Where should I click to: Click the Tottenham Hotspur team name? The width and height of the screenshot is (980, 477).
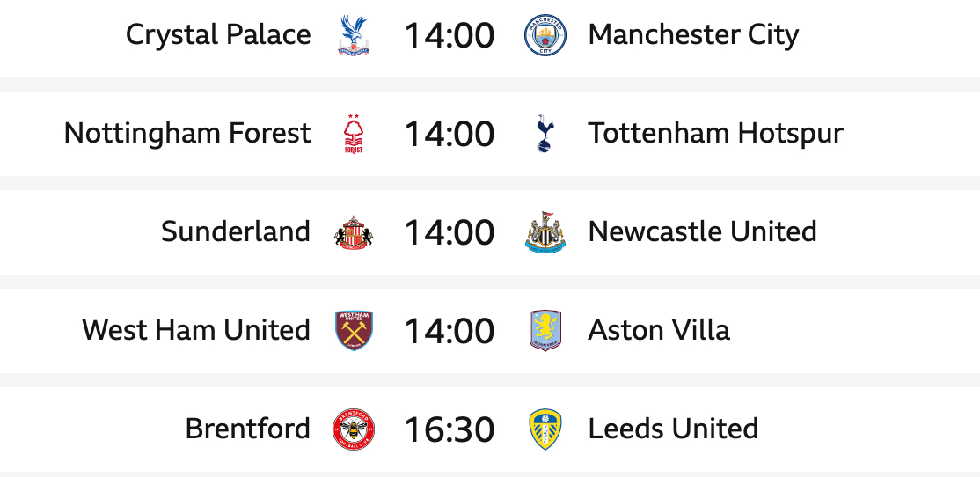tap(715, 134)
